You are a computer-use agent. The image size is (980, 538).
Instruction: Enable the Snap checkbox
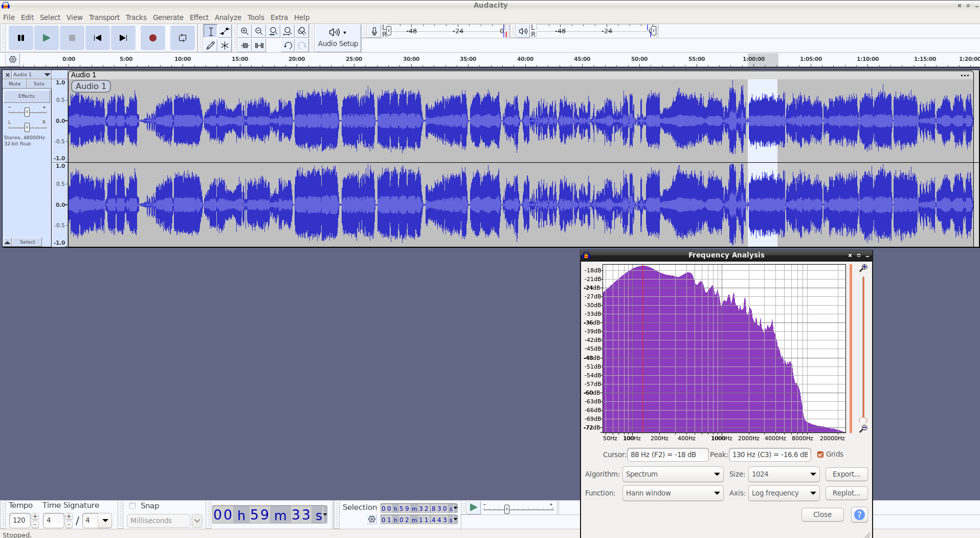coord(132,506)
